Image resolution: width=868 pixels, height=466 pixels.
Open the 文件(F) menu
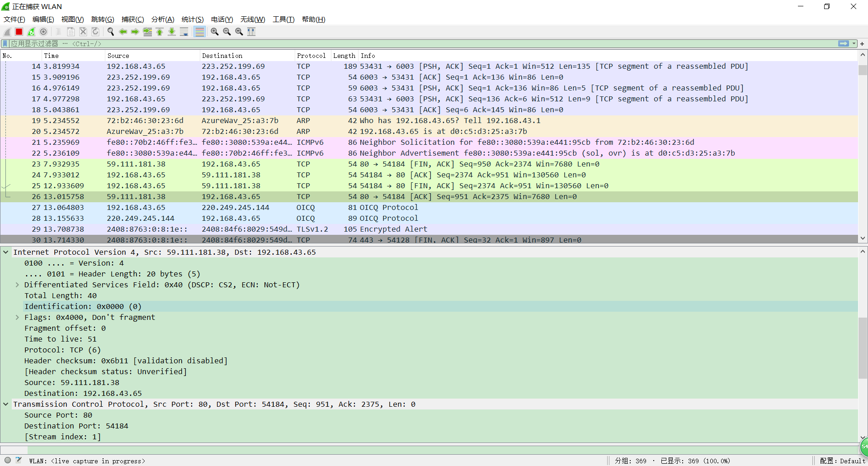[x=14, y=19]
